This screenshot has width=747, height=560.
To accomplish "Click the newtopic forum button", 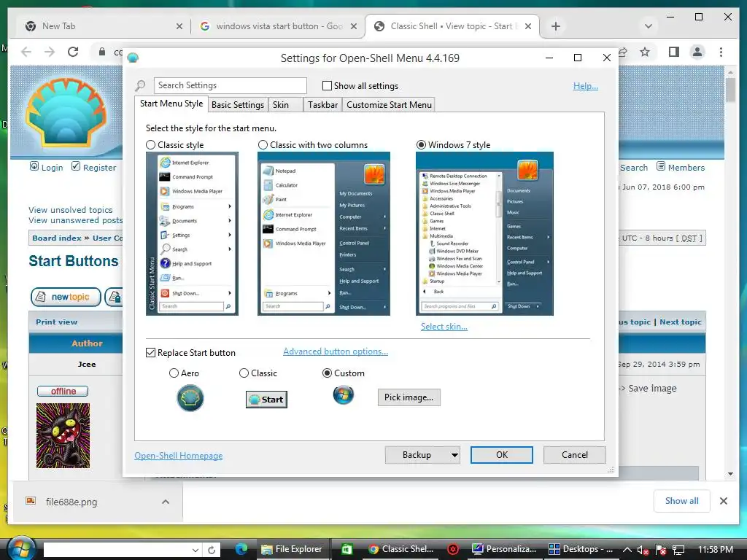I will tap(66, 297).
